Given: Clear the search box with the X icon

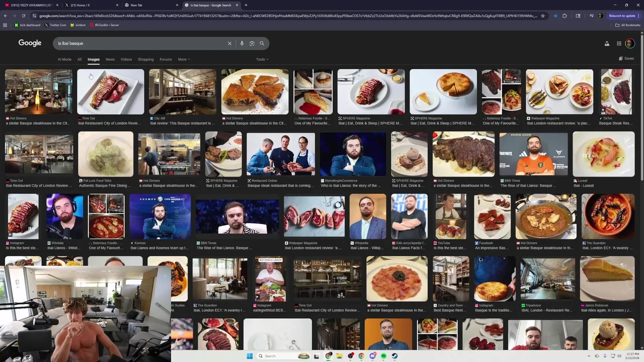Looking at the screenshot, I should [x=229, y=43].
